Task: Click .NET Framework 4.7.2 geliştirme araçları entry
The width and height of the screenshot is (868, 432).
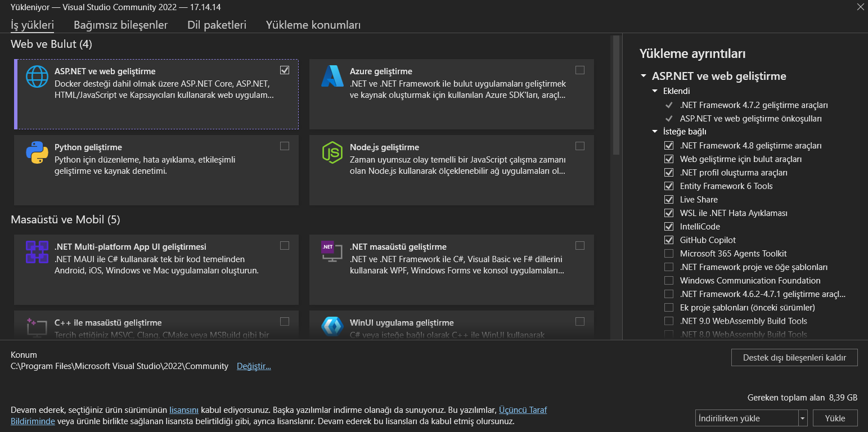Action: 754,105
